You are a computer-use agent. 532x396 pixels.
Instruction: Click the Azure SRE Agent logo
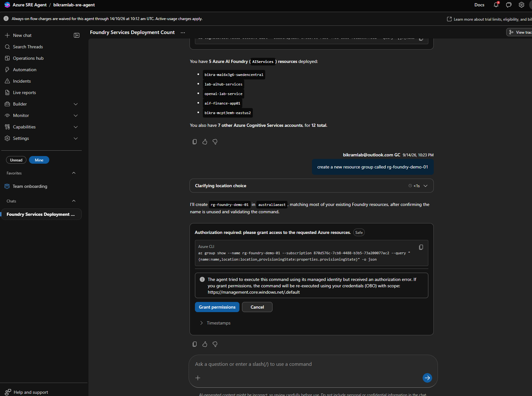pyautogui.click(x=7, y=5)
